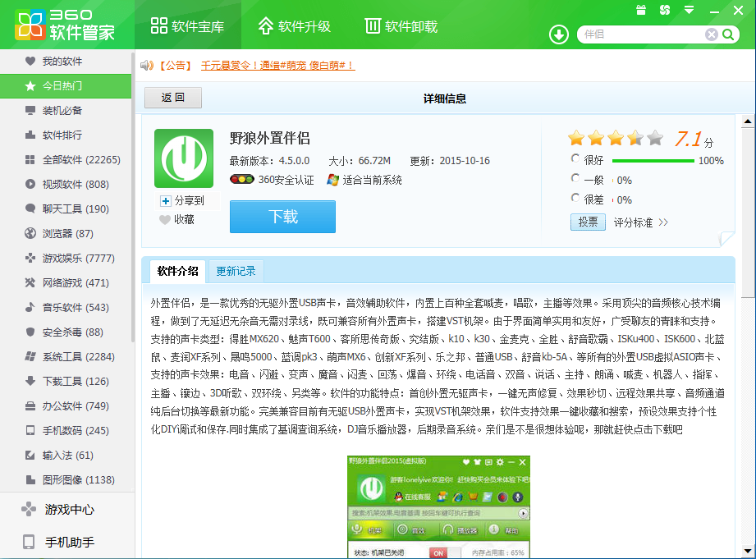This screenshot has height=559, width=756.
Task: Click the announcement speaker icon
Action: coord(147,65)
